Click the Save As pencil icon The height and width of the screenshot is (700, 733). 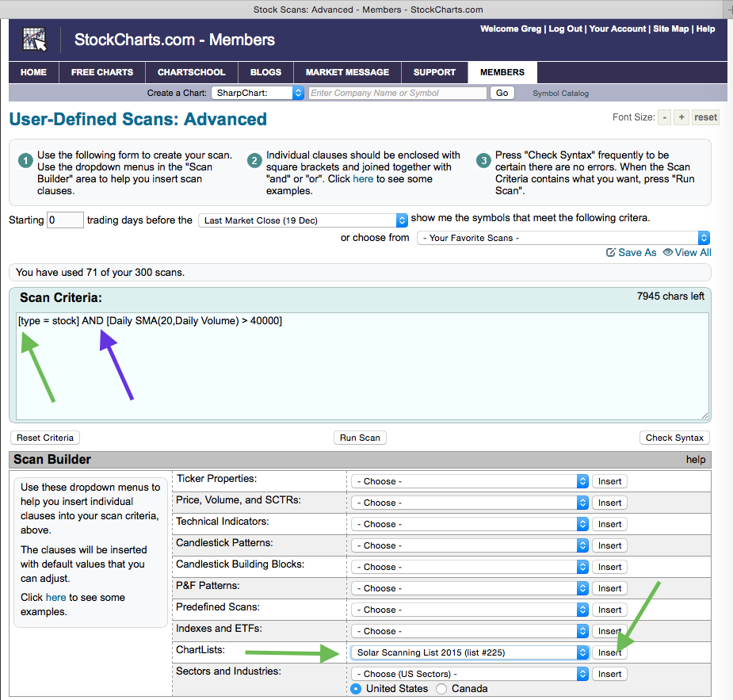611,253
